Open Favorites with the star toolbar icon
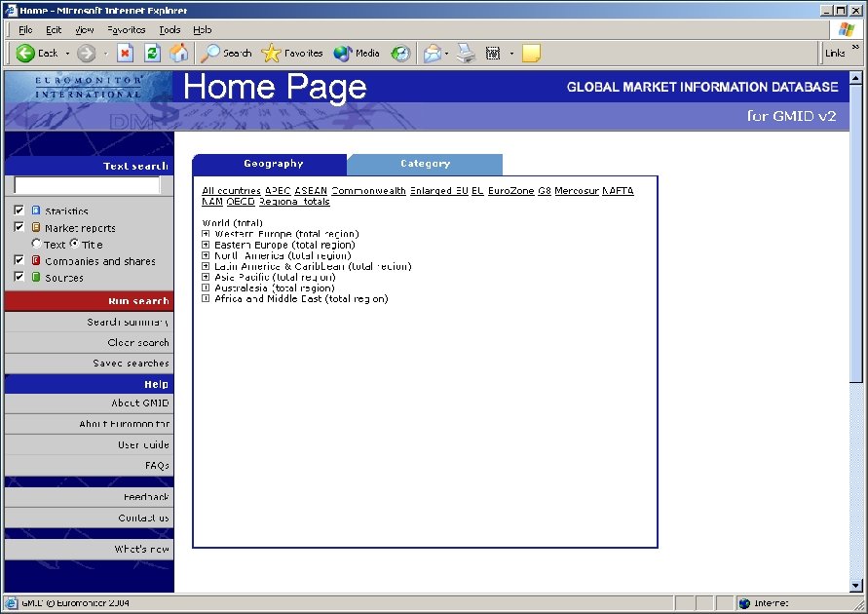The height and width of the screenshot is (614, 868). [272, 53]
